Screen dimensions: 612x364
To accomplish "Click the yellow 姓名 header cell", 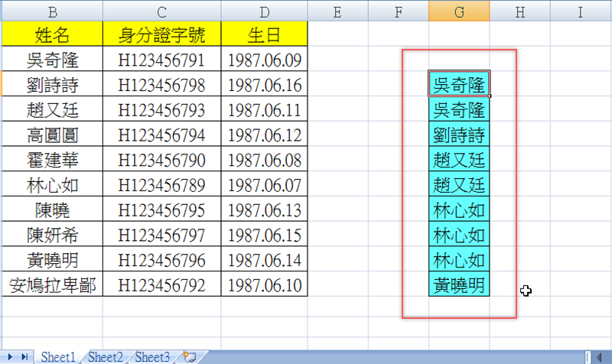I will point(52,34).
